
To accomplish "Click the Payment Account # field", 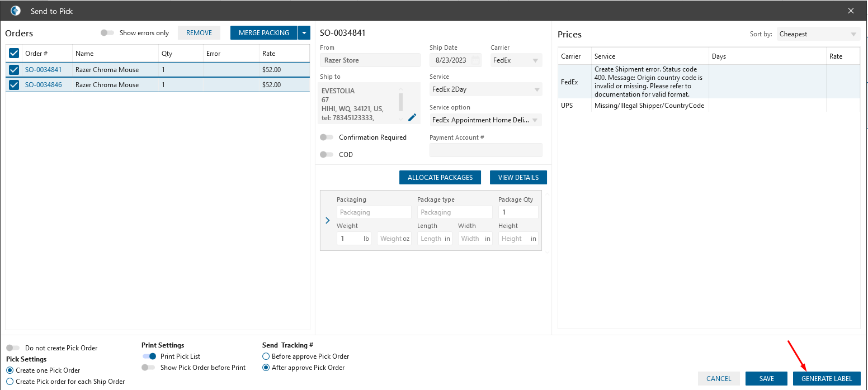I will point(485,150).
